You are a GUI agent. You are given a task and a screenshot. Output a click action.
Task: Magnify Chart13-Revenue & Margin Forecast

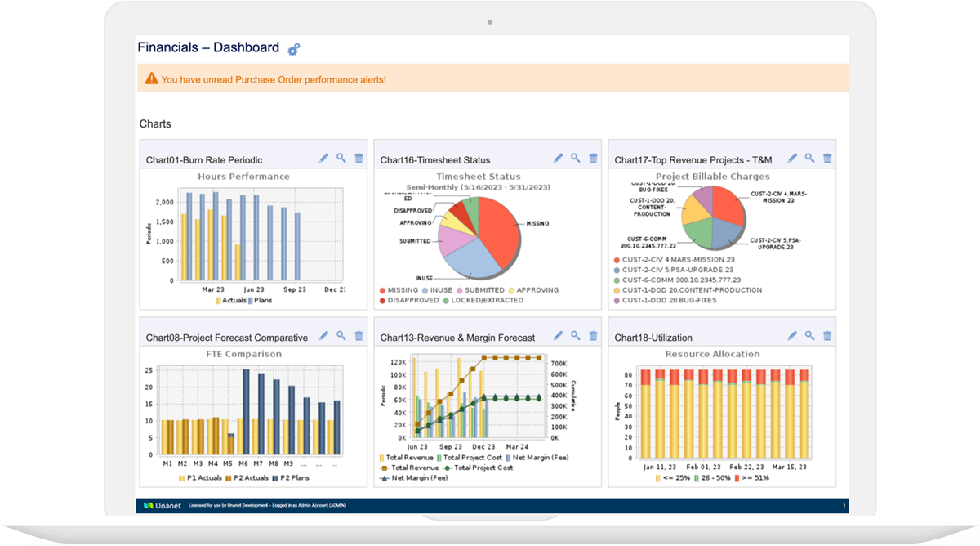point(575,335)
